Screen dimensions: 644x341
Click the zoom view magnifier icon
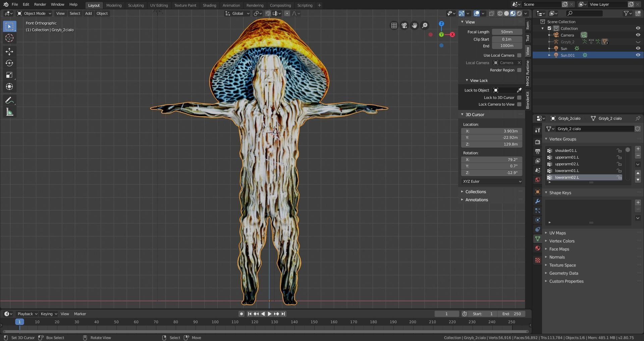[x=425, y=25]
